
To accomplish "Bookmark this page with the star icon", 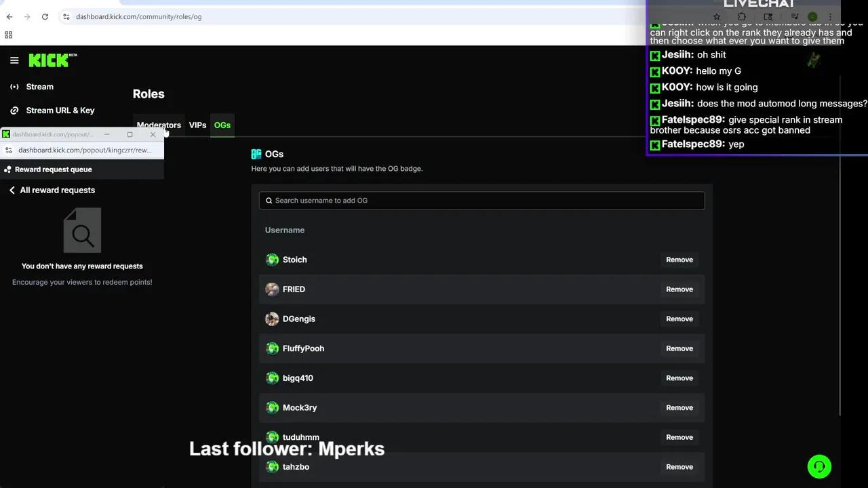I will click(717, 16).
